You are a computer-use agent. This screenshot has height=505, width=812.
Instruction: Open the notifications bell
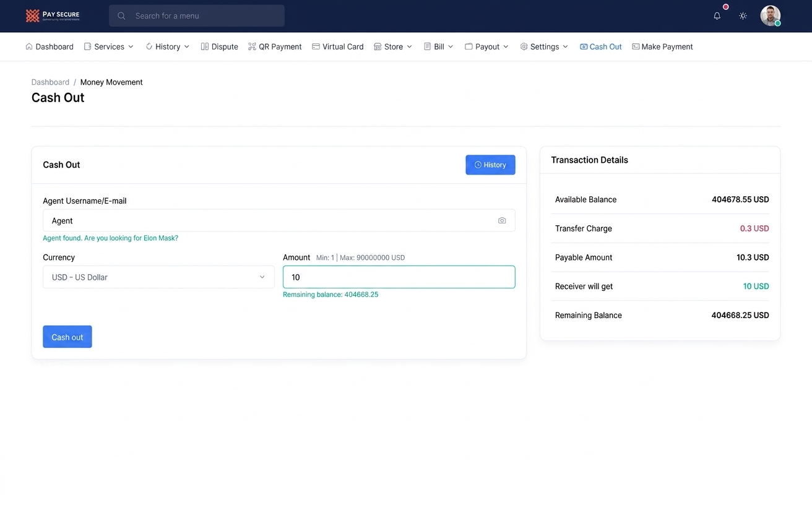pos(717,16)
